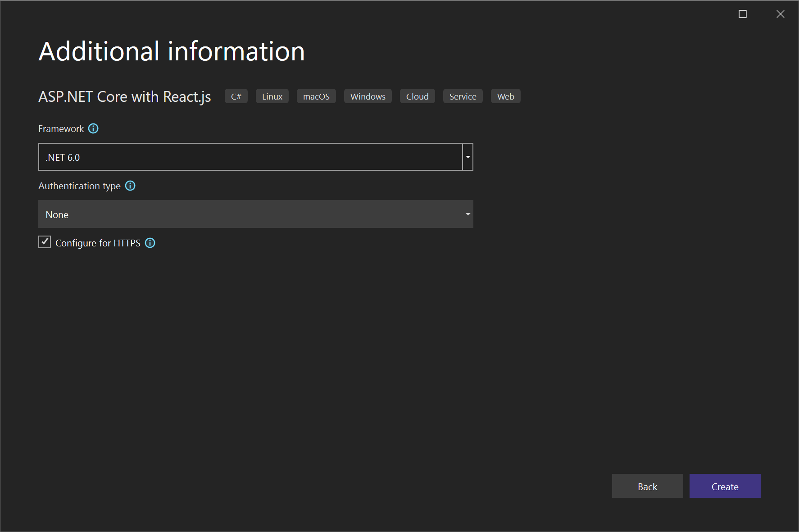Screen dimensions: 799x532
Task: Select the Linux tag
Action: 272,96
